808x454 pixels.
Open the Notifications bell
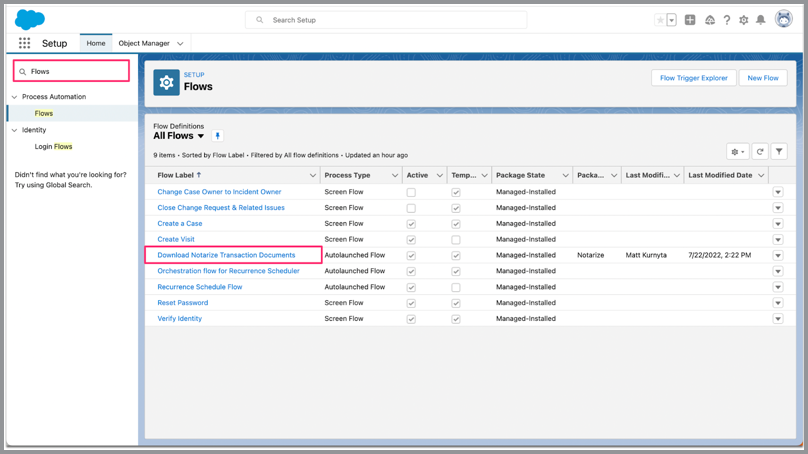(x=761, y=20)
